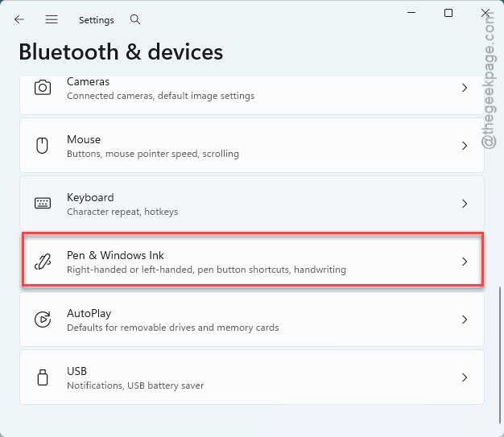Viewport: 504px width, 437px height.
Task: Expand the Pen & Windows Ink chevron
Action: coord(465,262)
